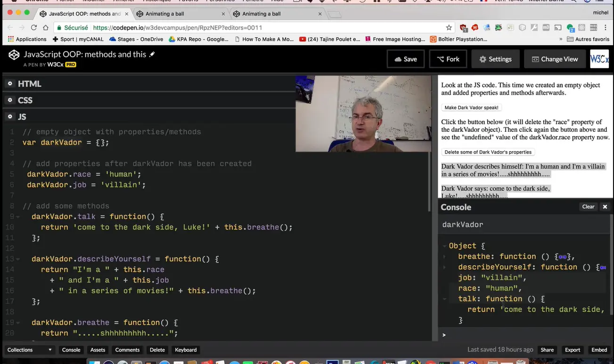Collapse the Object tree in the console
Screen dimensions: 614x364
coord(444,246)
